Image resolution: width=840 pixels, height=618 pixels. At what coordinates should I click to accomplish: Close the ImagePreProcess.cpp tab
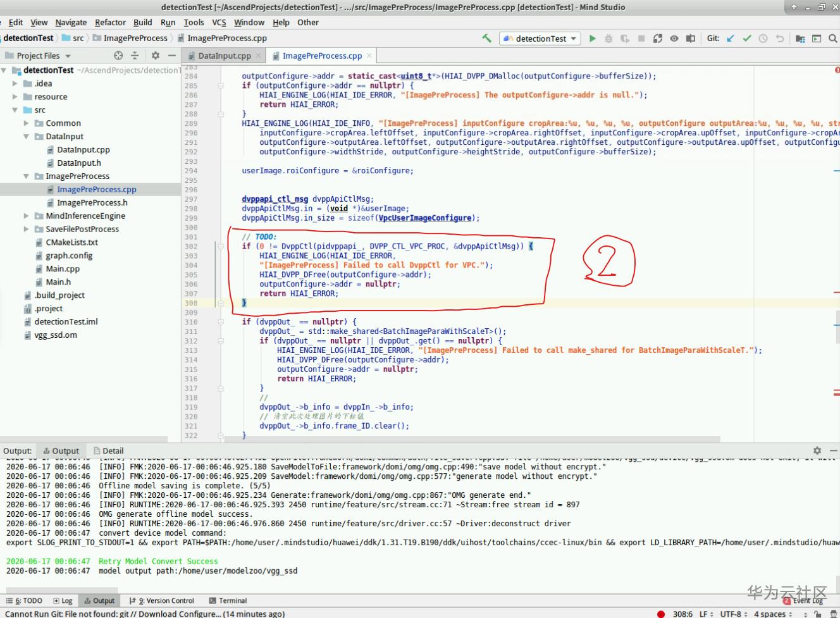pos(369,56)
